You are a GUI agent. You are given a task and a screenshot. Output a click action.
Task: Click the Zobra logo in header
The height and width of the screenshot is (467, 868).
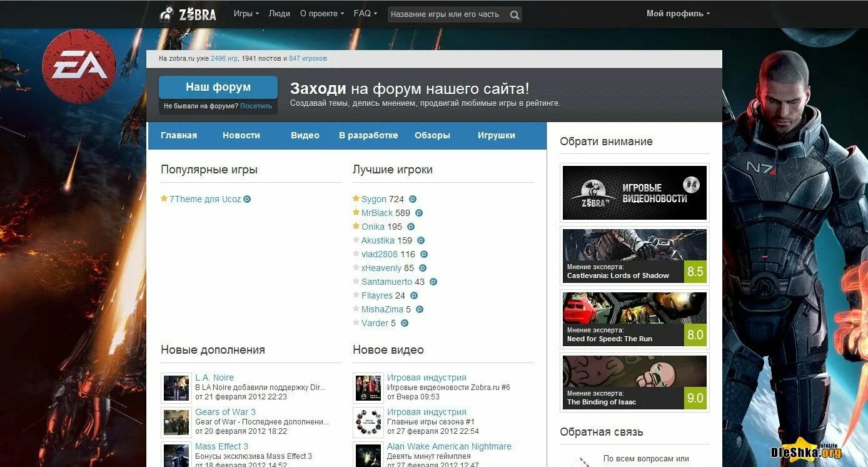point(188,14)
